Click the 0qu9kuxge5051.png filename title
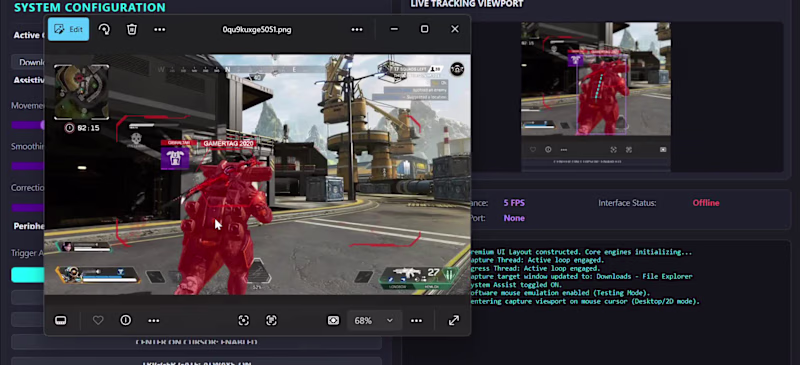 pyautogui.click(x=257, y=30)
